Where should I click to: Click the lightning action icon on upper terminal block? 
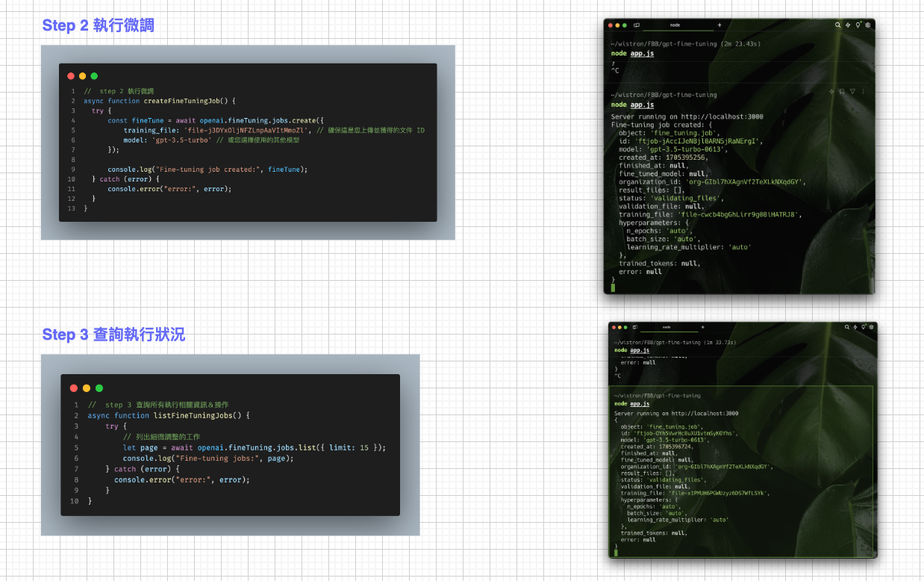[x=831, y=92]
